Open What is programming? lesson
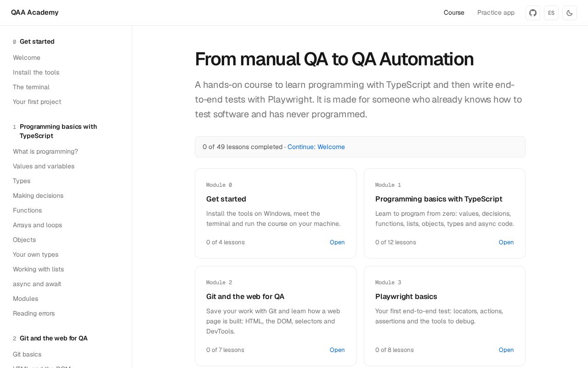Image resolution: width=588 pixels, height=368 pixels. (x=45, y=151)
